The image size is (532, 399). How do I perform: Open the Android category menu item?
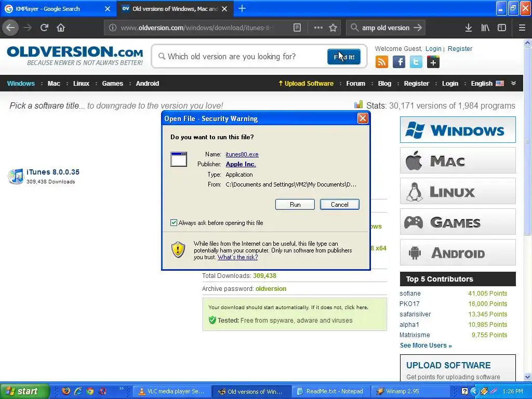[147, 84]
